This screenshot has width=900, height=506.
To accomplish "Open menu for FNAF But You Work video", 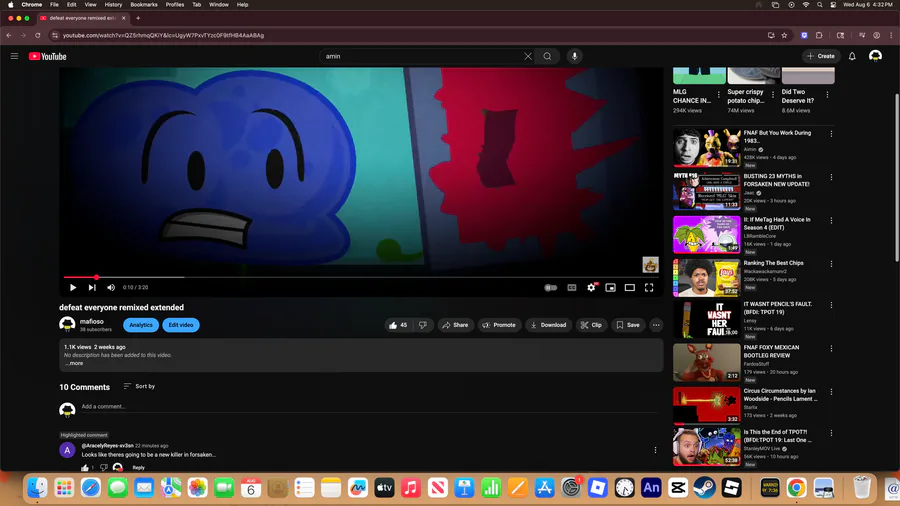I will [x=831, y=134].
